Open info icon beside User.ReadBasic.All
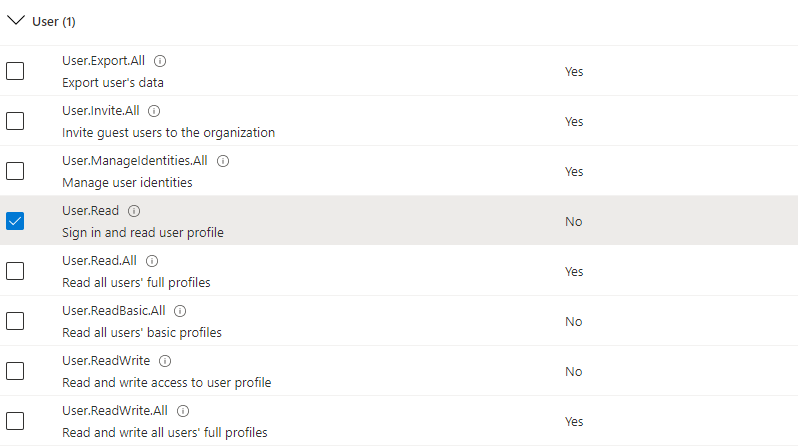The height and width of the screenshot is (446, 798). 180,311
